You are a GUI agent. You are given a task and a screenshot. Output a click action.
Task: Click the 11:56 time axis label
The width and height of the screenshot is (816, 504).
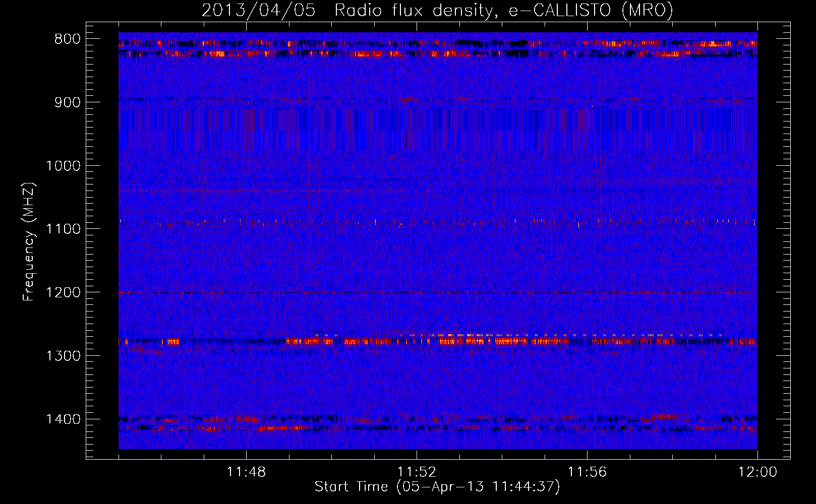(587, 472)
